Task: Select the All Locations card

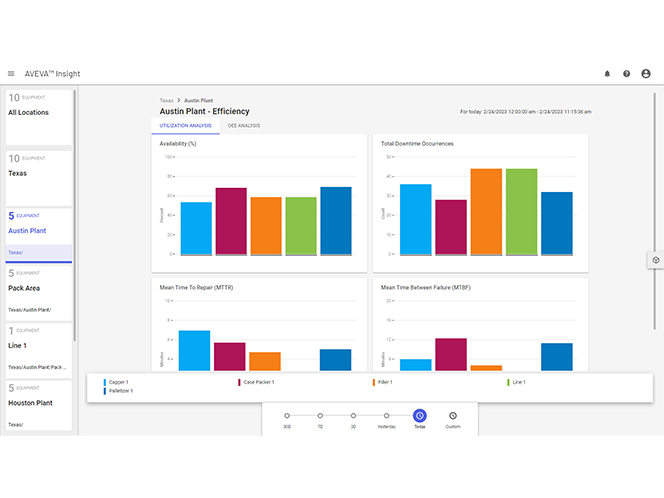Action: tap(37, 113)
